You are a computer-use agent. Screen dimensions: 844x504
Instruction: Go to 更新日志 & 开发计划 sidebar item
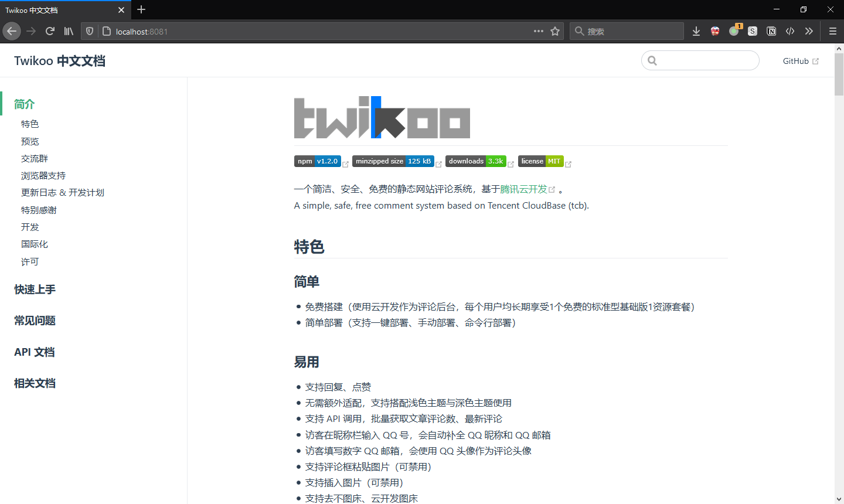tap(63, 193)
